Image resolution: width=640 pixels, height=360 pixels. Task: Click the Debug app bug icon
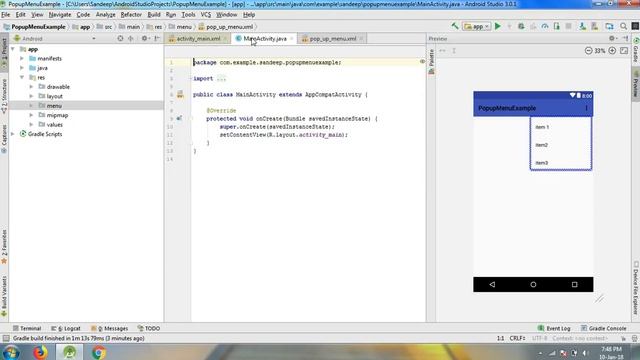pyautogui.click(x=521, y=26)
